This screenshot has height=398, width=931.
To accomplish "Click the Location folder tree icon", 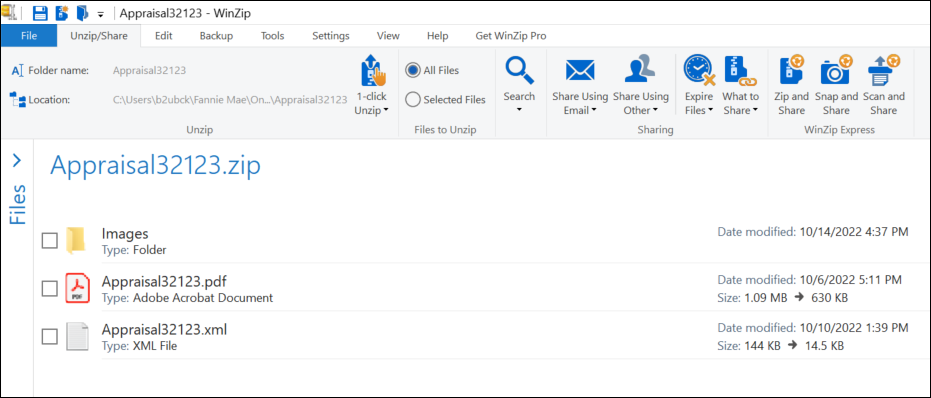I will point(18,100).
